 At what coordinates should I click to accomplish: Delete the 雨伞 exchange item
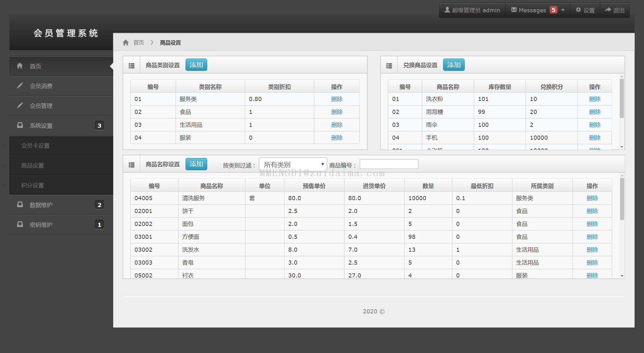click(x=595, y=125)
